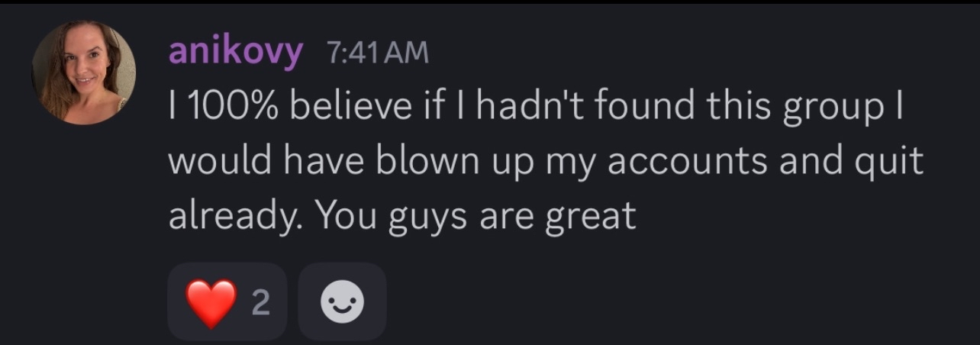Open anikovy's profile picture
The image size is (980, 345).
(83, 72)
